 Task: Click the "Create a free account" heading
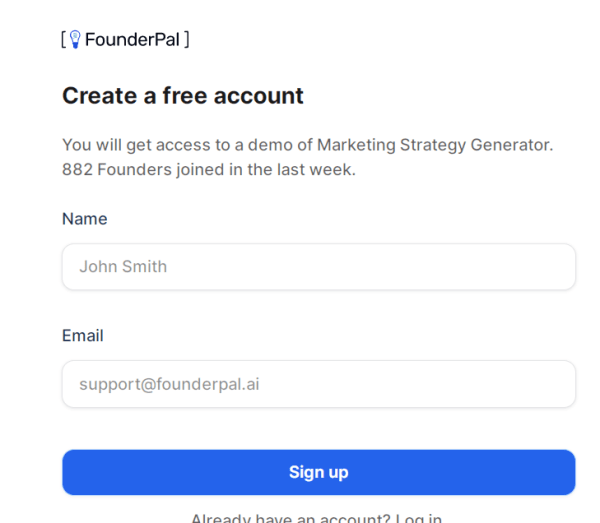183,96
